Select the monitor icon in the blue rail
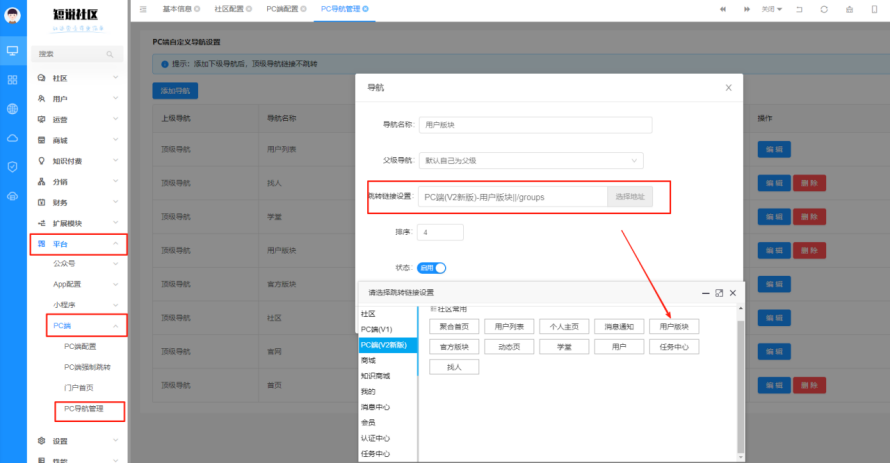This screenshot has height=463, width=890. (x=12, y=51)
